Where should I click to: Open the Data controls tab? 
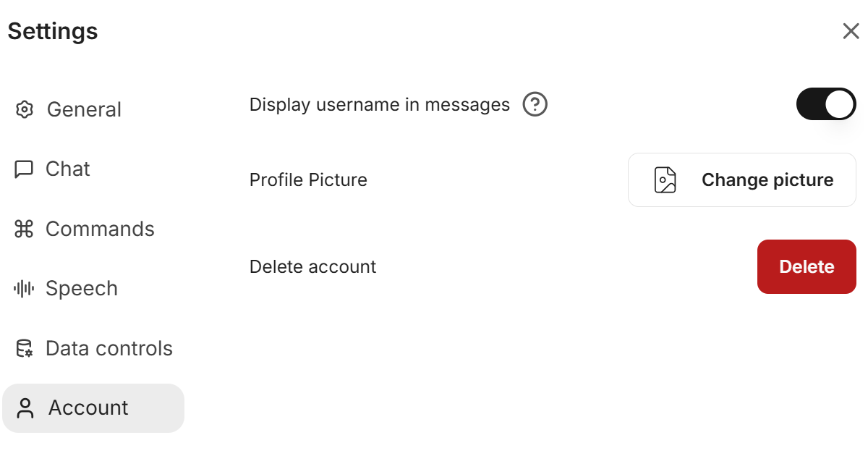point(109,349)
